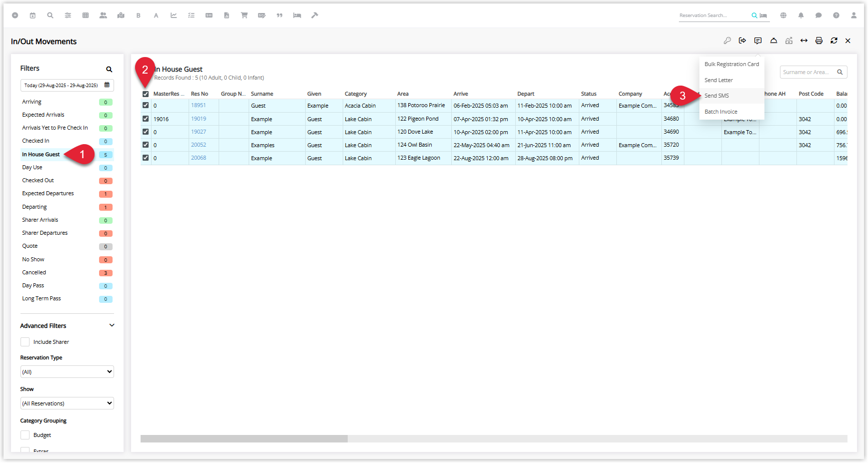Click the bold B icon in toolbar
Viewport: 868px width, 463px height.
[x=139, y=16]
